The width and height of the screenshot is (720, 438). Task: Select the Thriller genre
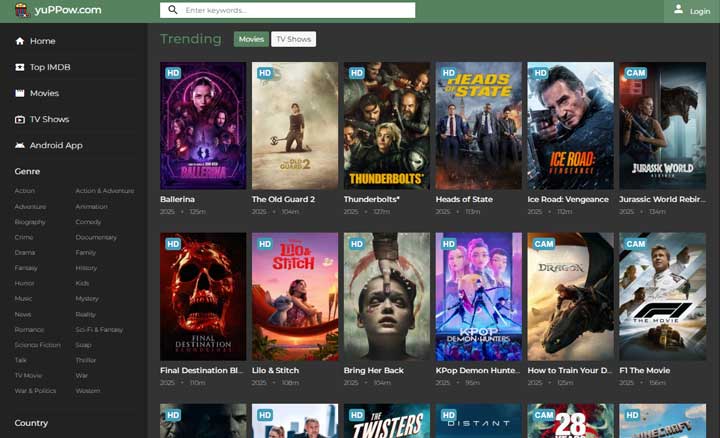tap(86, 360)
